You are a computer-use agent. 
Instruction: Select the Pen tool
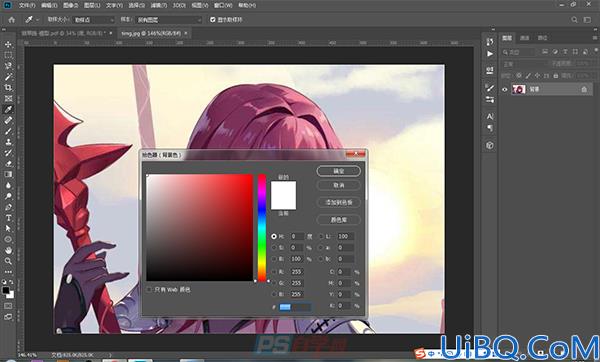tap(8, 207)
